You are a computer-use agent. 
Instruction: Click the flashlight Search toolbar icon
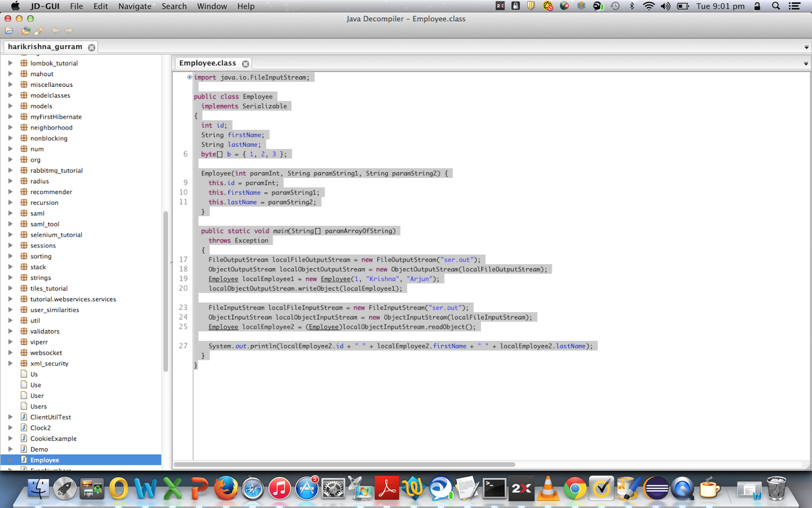click(40, 30)
